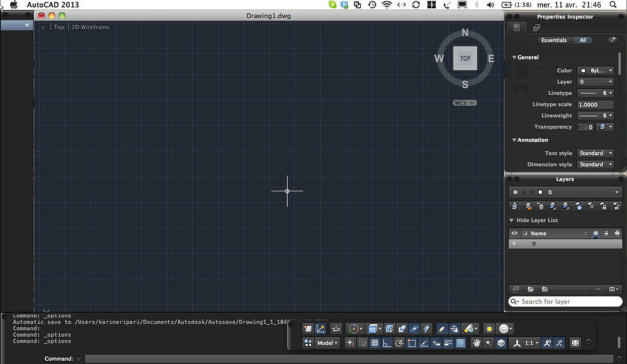Collapse the General section in Properties Inspector

pos(514,57)
